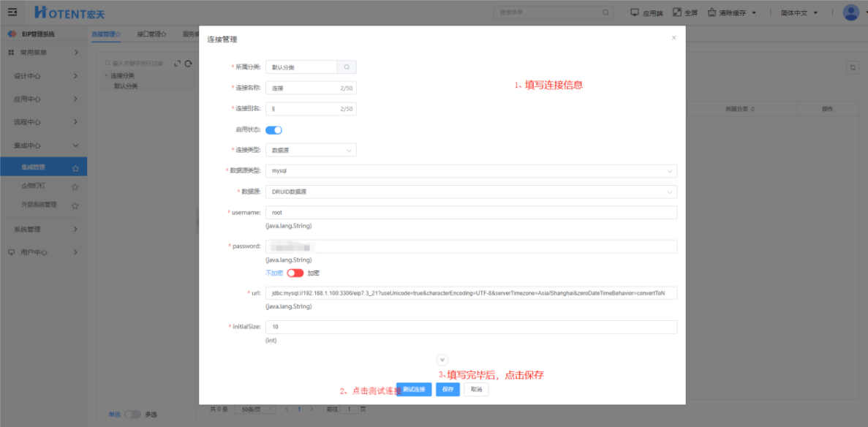Open the user avatar menu
868x427 pixels.
(x=850, y=12)
